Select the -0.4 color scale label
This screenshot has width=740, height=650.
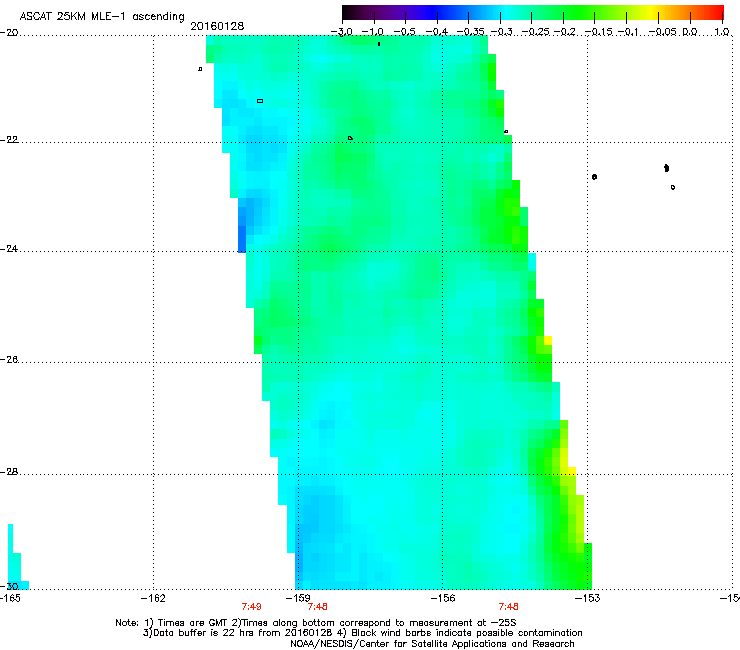[437, 32]
